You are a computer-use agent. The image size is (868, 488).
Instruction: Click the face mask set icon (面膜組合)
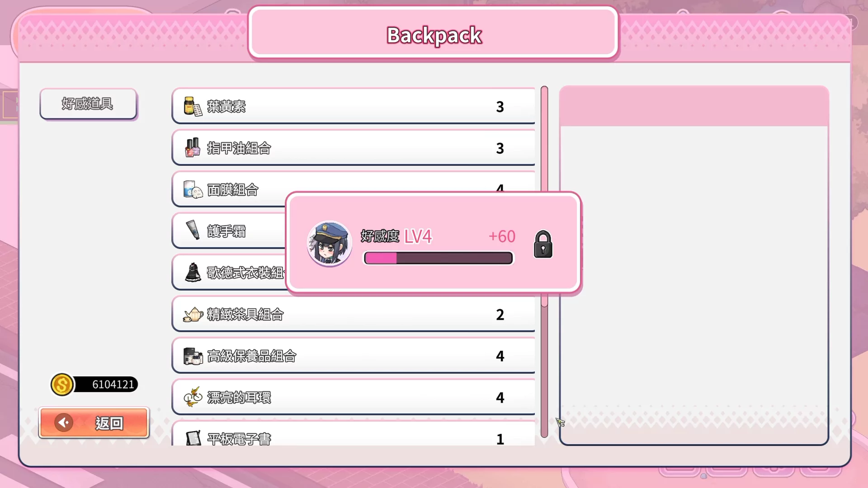193,190
